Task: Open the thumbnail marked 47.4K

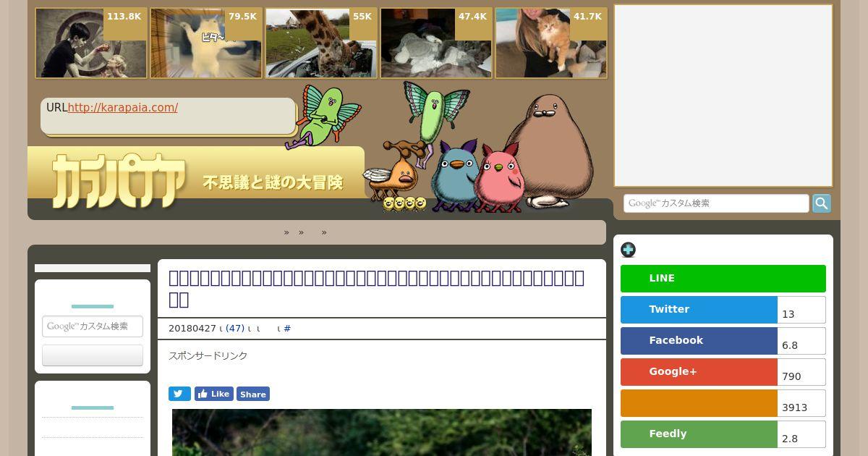Action: [x=436, y=43]
